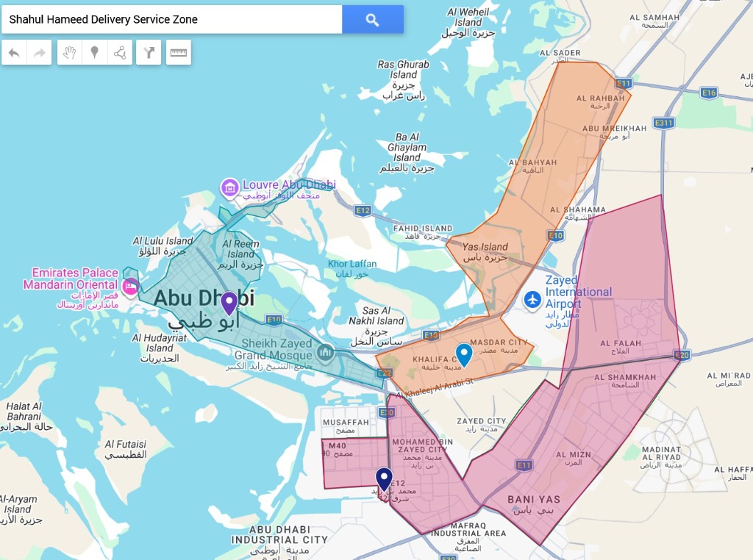Click the blue search button
The width and height of the screenshot is (753, 560).
tap(373, 20)
